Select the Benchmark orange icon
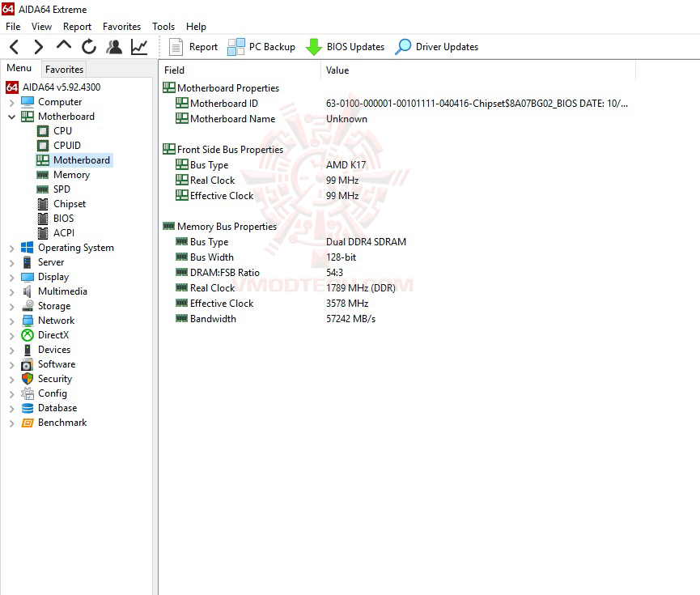 point(28,423)
